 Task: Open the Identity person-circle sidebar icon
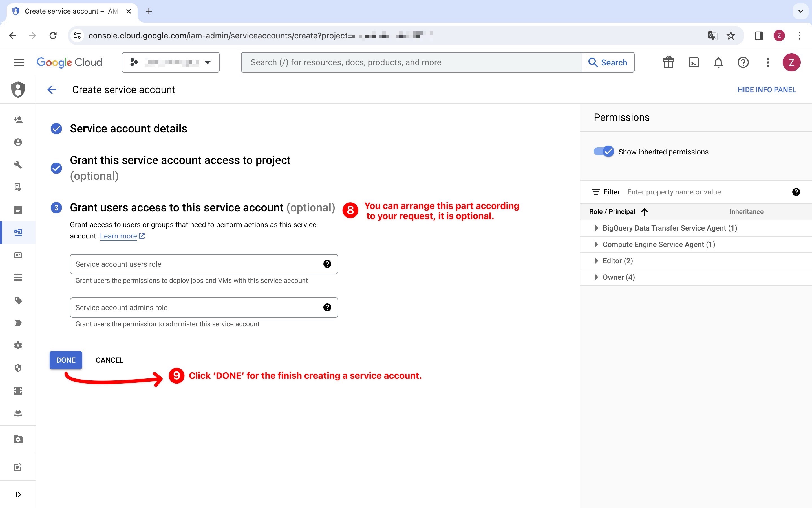[18, 142]
